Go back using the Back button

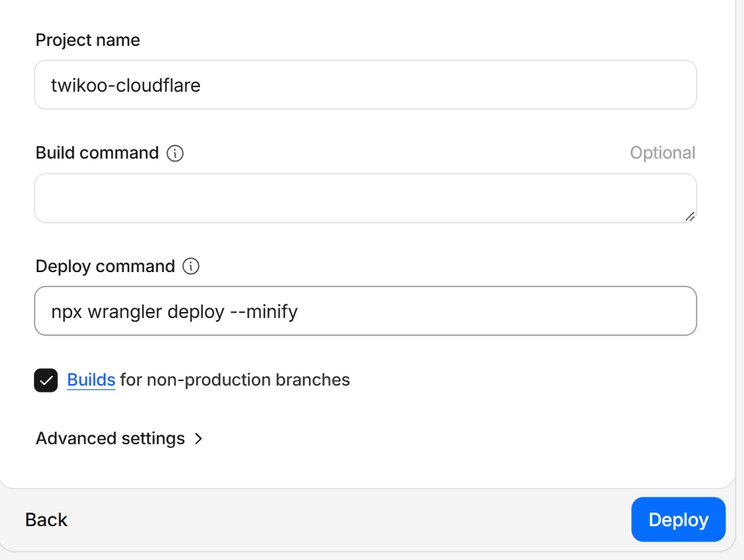point(47,520)
